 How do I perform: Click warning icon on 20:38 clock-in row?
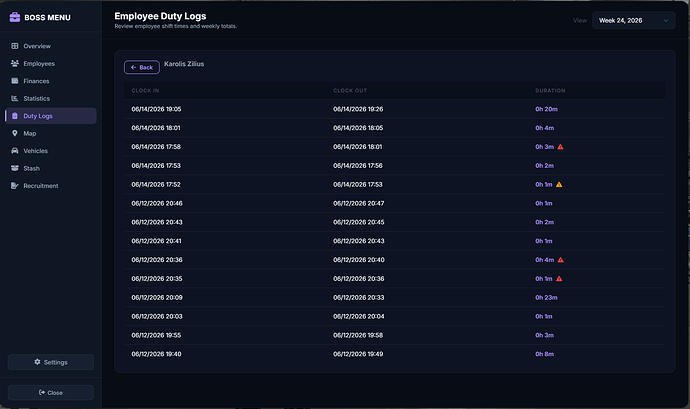(x=561, y=260)
